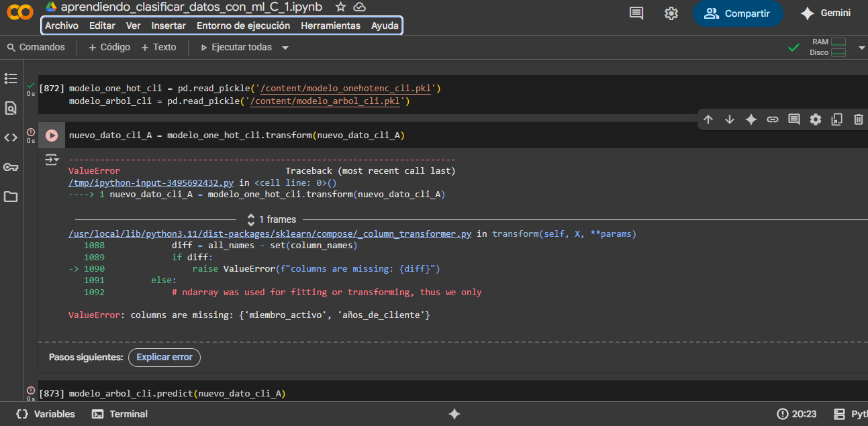Add a comment from the cell toolbar

pos(794,119)
